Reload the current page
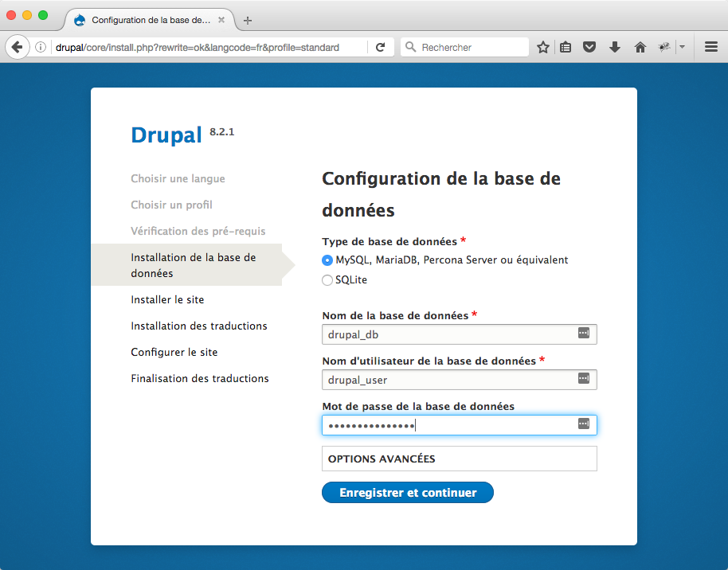This screenshot has height=570, width=728. coord(380,47)
